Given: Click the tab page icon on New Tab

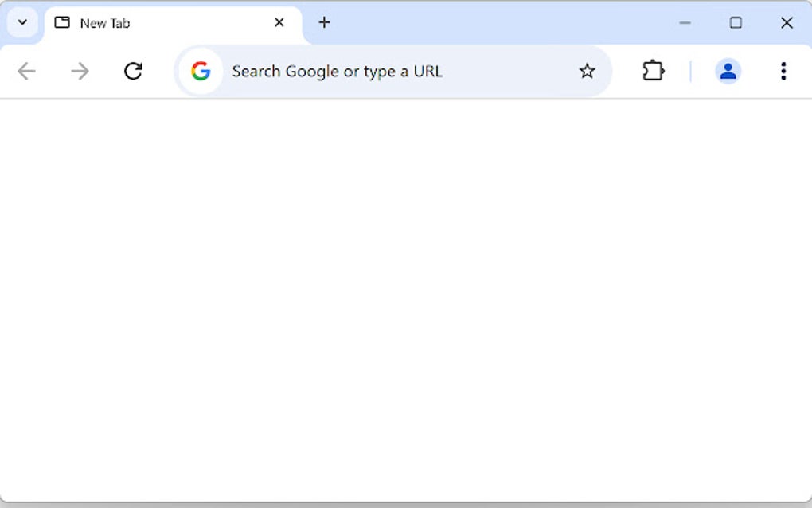Looking at the screenshot, I should point(62,23).
